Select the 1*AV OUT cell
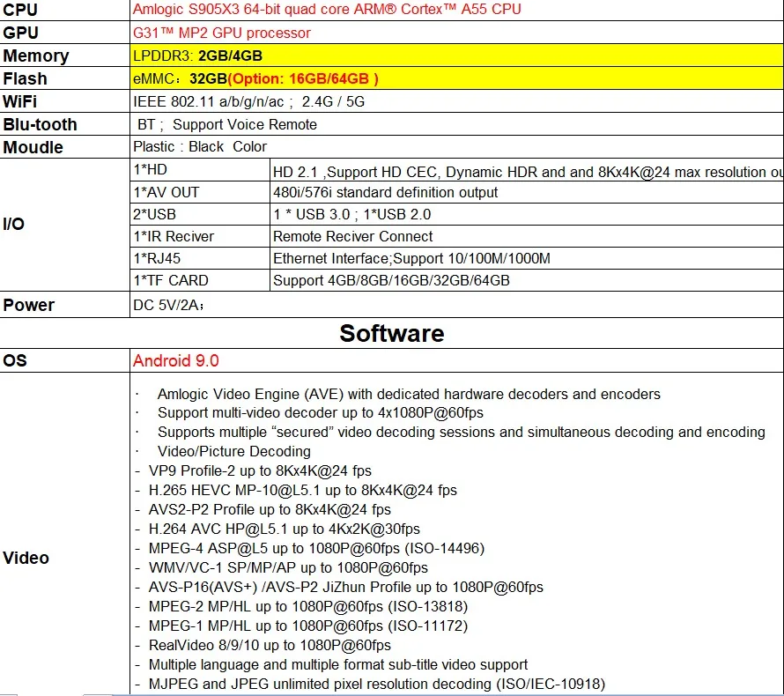Screen dimensions: 784x696 [x=199, y=192]
